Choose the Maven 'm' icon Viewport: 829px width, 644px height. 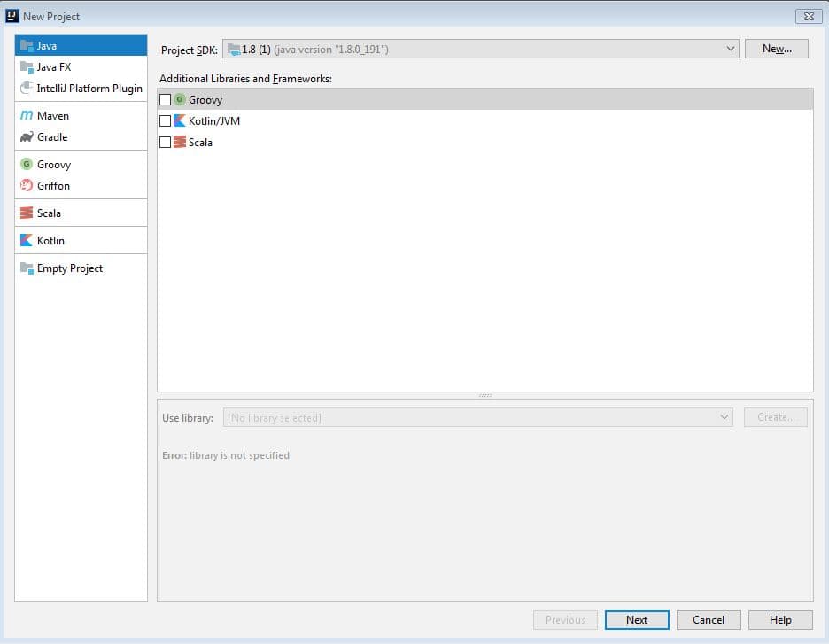(27, 115)
